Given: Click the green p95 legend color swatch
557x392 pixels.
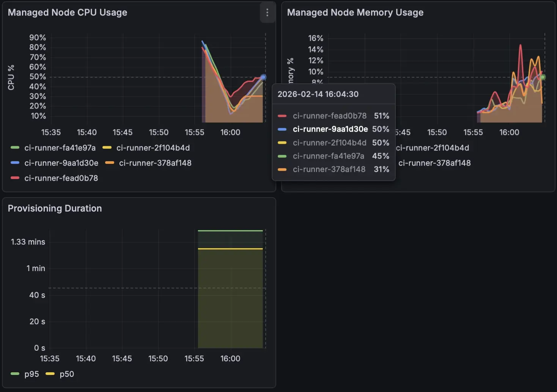Looking at the screenshot, I should [15, 374].
